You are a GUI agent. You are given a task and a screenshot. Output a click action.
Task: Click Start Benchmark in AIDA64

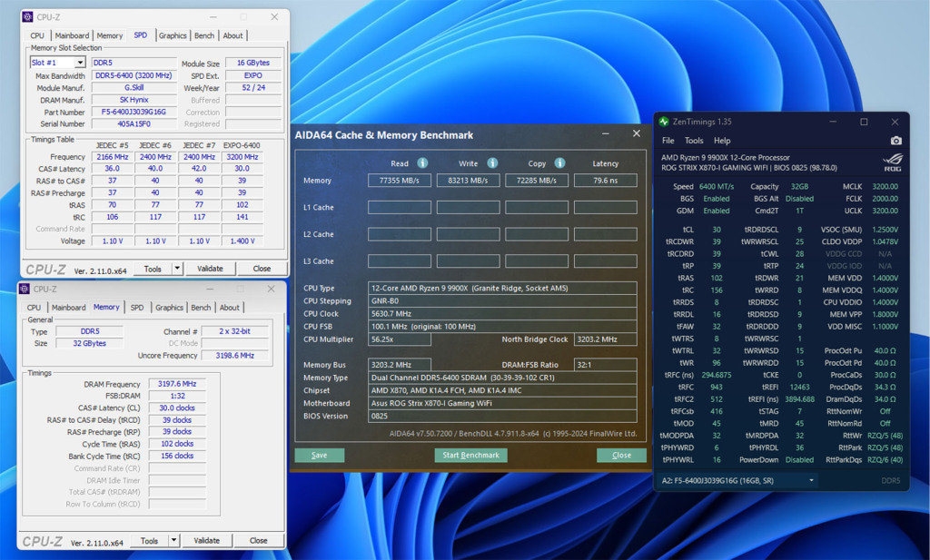click(x=471, y=455)
